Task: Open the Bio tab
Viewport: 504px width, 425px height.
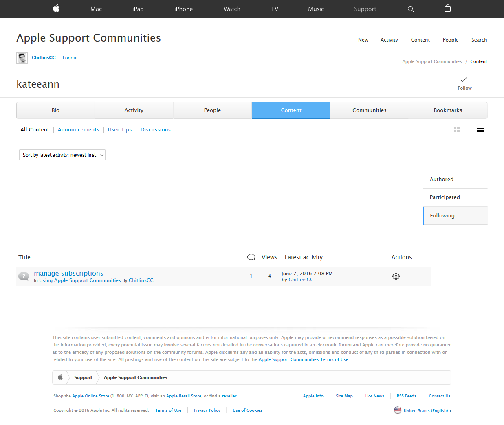Action: click(x=56, y=110)
